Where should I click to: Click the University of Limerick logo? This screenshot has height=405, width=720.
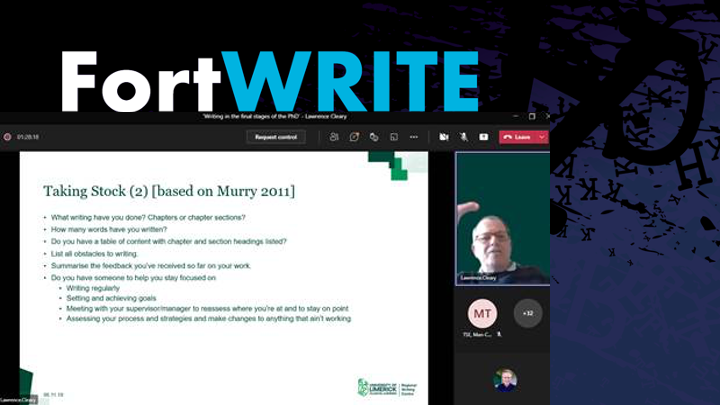387,387
